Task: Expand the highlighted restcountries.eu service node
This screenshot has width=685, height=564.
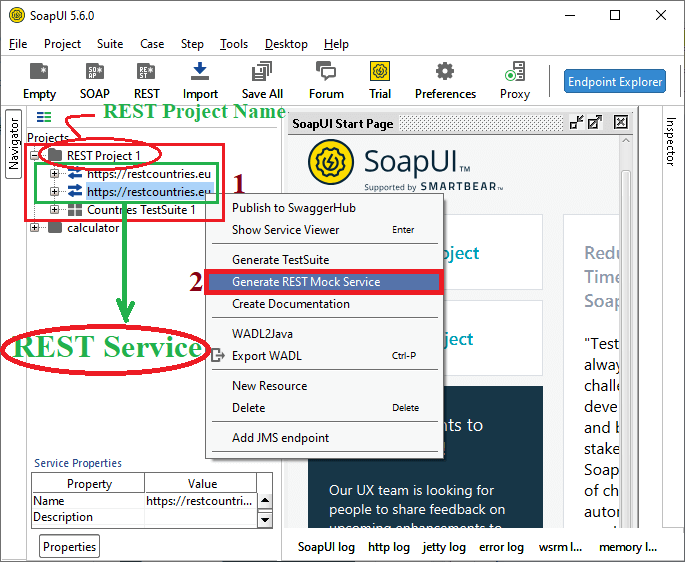Action: (54, 191)
